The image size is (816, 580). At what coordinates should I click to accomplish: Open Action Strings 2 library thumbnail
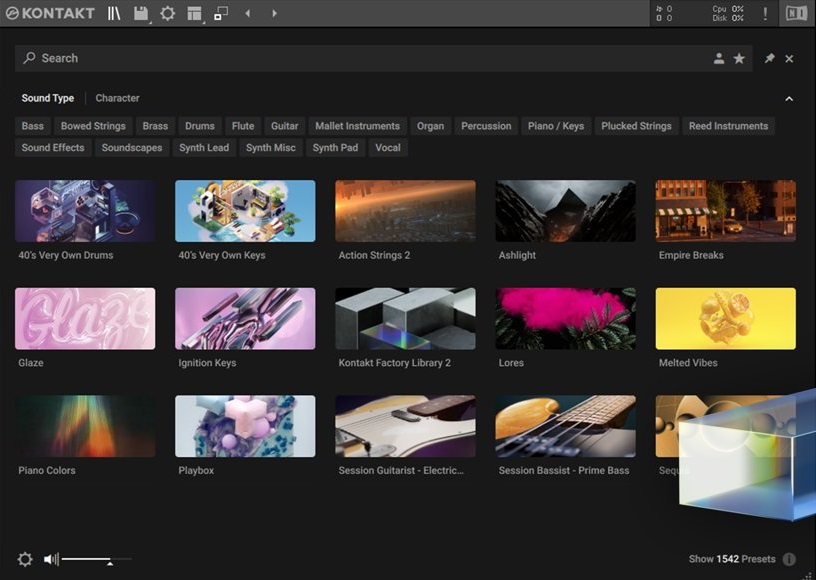click(x=405, y=211)
